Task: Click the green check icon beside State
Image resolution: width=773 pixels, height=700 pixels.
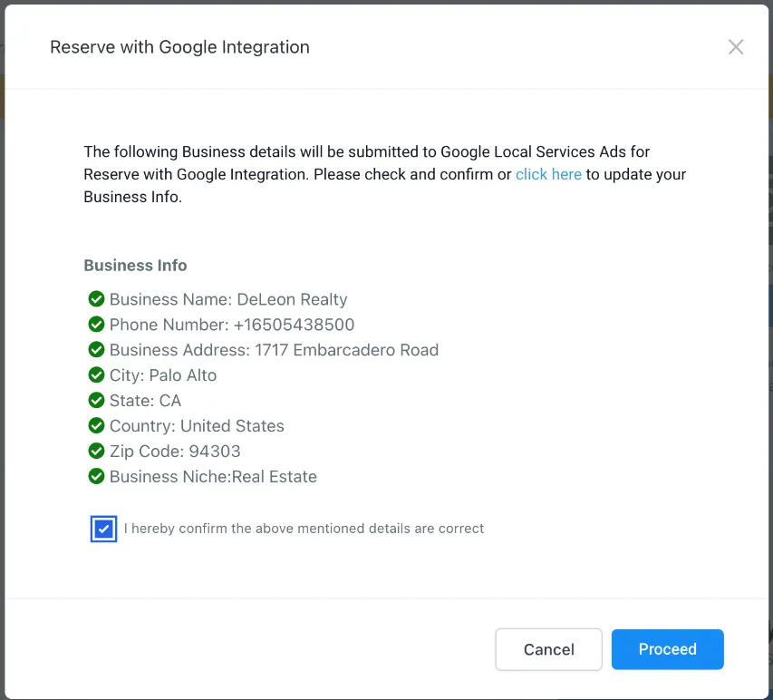Action: [x=96, y=401]
